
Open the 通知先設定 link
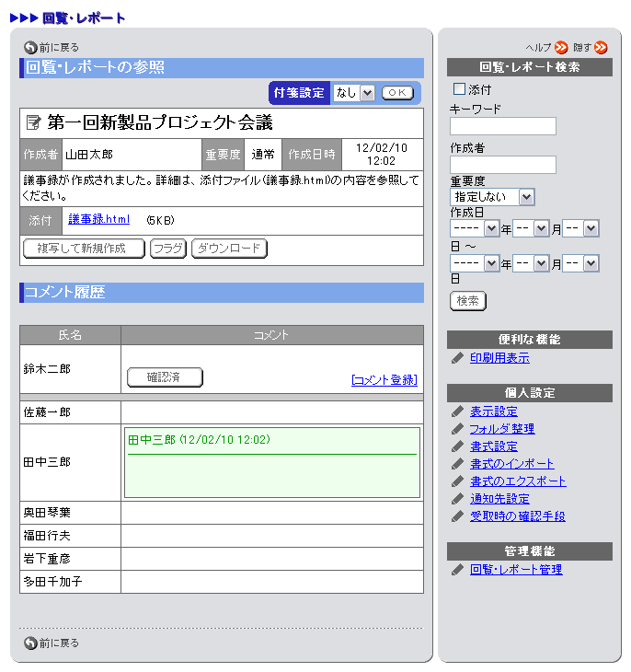point(499,499)
